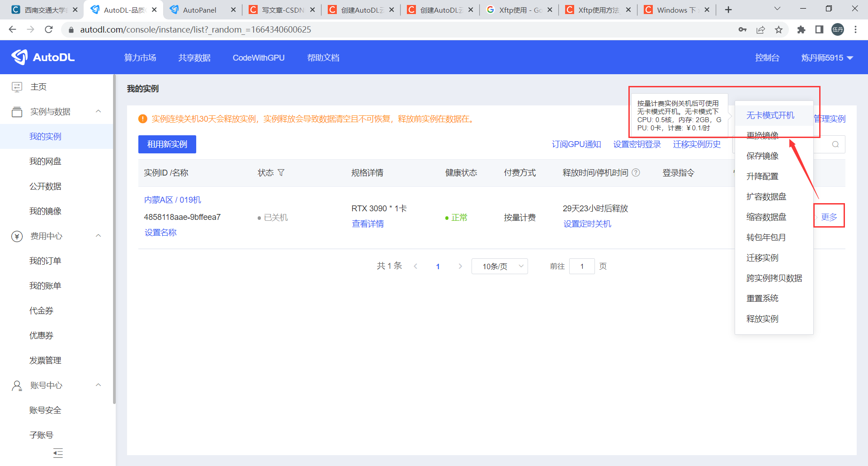The width and height of the screenshot is (868, 466).
Task: Click the 租用新实例 button
Action: pos(167,144)
